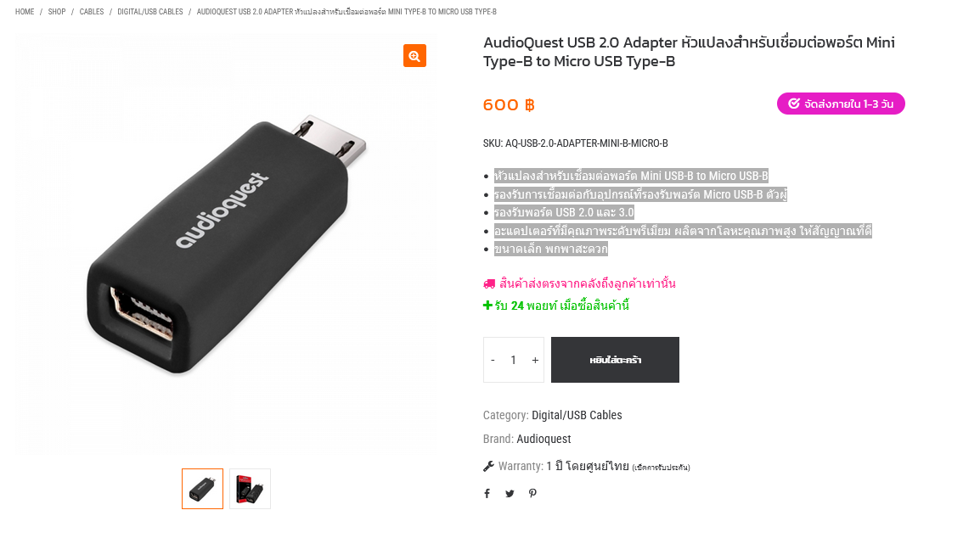Click the pink delivery truck icon
This screenshot has width=980, height=555.
[x=489, y=284]
